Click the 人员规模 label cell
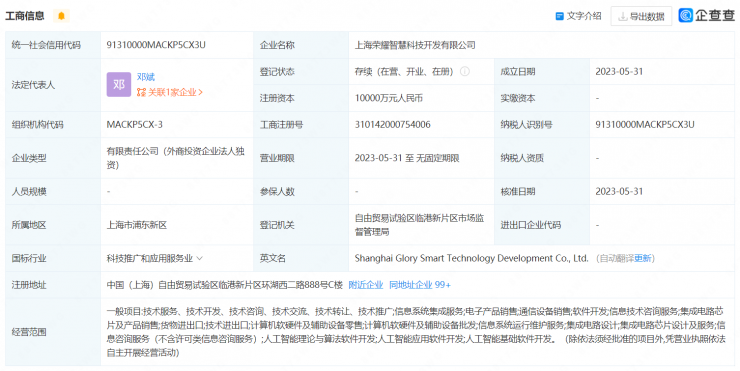740x371 pixels. point(53,192)
